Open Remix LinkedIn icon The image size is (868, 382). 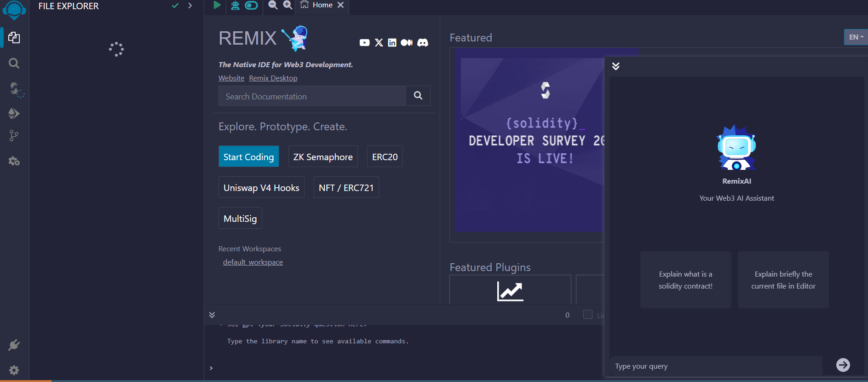pyautogui.click(x=392, y=43)
